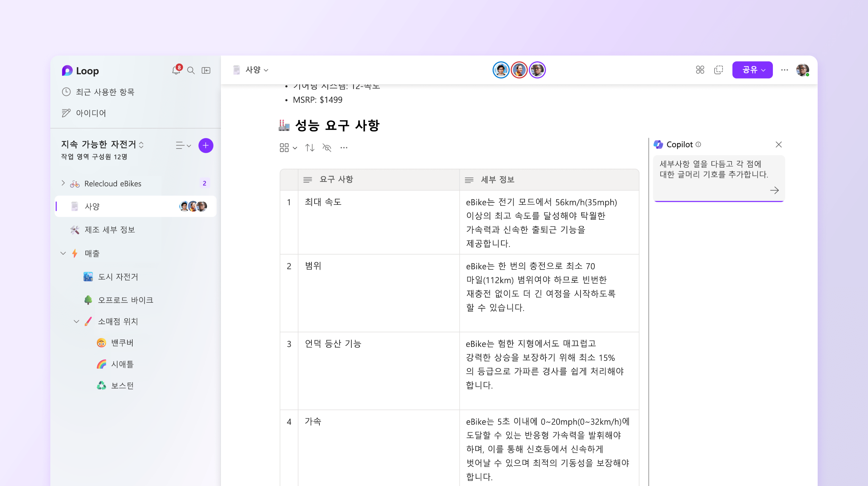Submit the Copilot prompt with the arrow
Screen dimensions: 868x486
click(774, 190)
